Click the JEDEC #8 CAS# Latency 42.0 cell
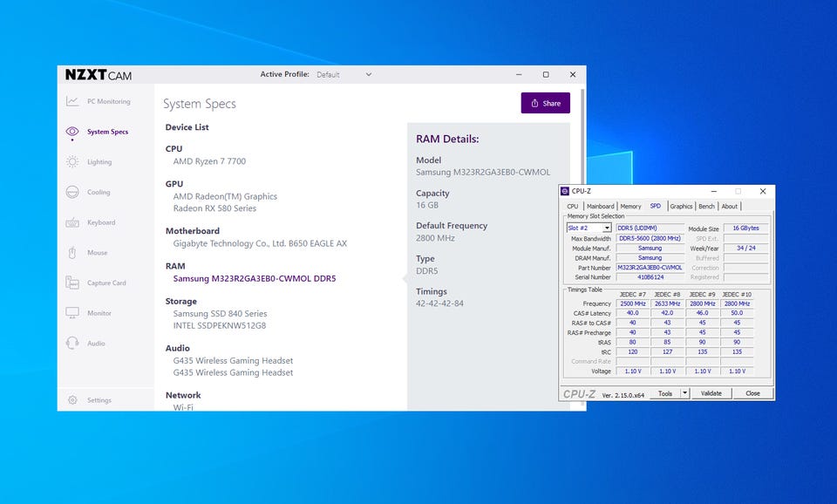This screenshot has width=837, height=504. [x=667, y=313]
